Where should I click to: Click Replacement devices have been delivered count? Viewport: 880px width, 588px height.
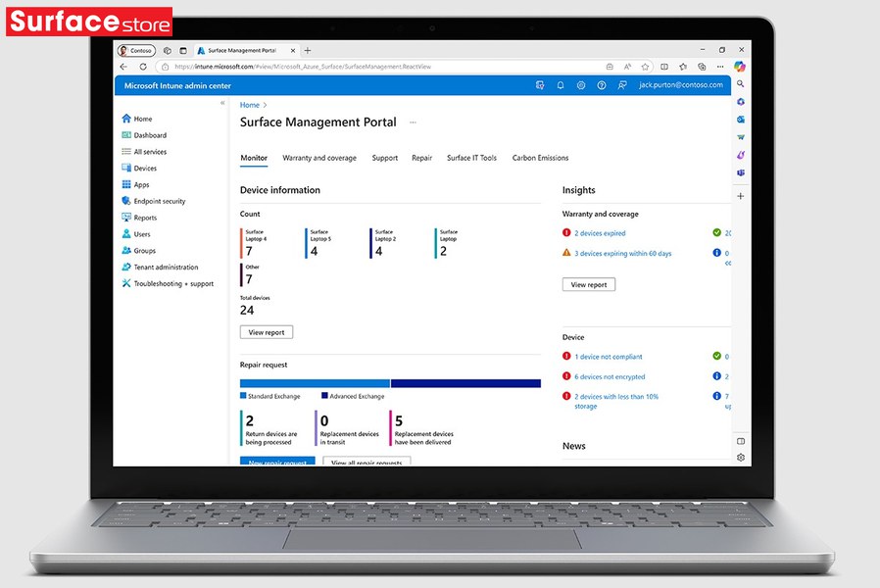click(399, 420)
